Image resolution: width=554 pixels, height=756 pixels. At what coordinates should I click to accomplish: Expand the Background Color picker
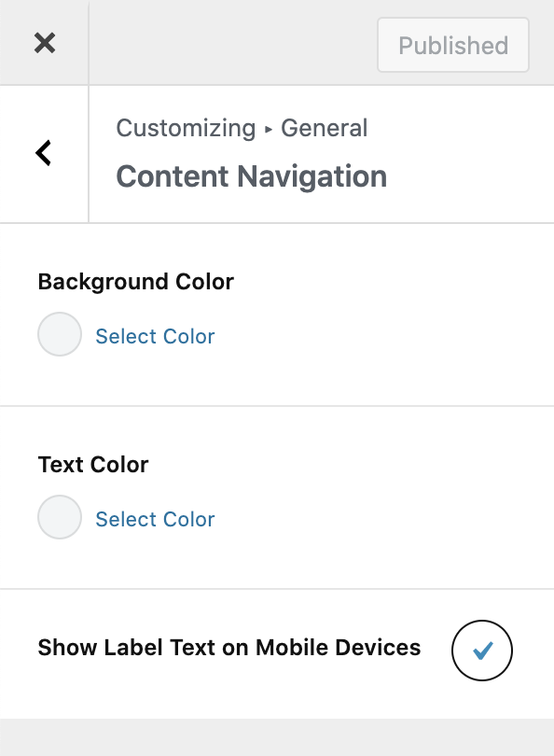[x=155, y=336]
